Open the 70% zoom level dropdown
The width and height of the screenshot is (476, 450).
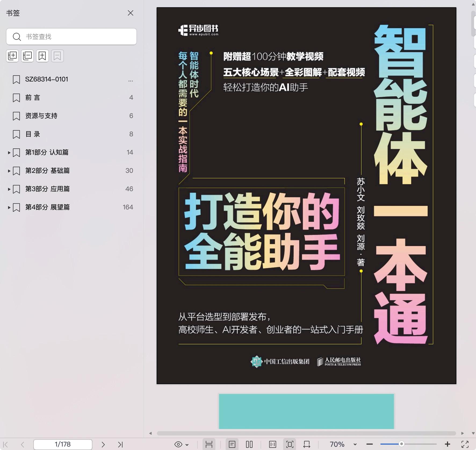[355, 444]
